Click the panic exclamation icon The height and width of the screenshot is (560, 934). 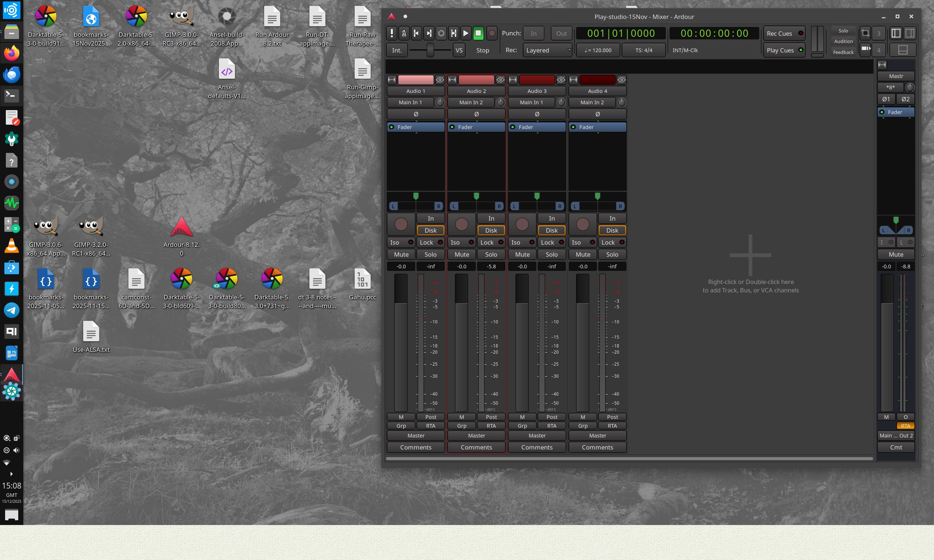tap(391, 33)
